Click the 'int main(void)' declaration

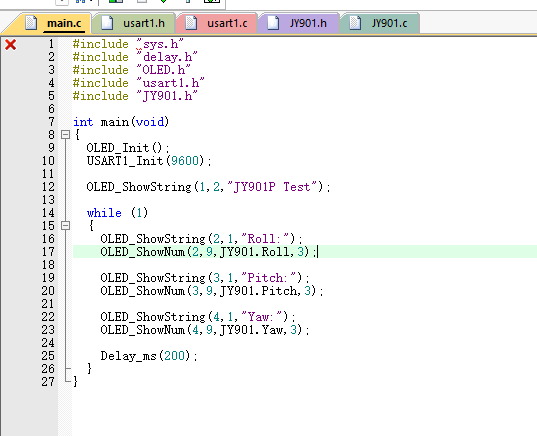coord(121,122)
